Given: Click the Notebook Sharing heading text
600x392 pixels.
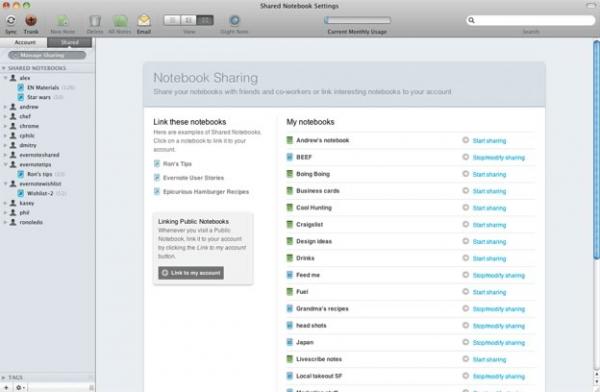Looking at the screenshot, I should point(205,78).
